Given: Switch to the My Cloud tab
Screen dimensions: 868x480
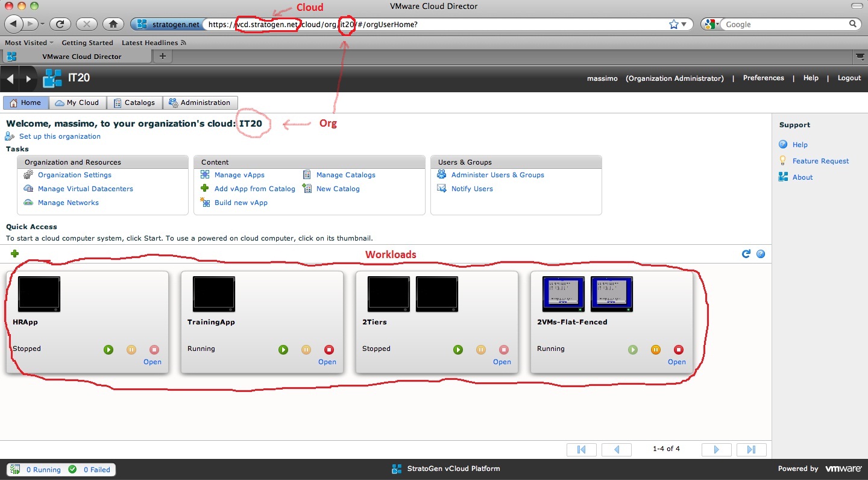Looking at the screenshot, I should click(x=77, y=103).
